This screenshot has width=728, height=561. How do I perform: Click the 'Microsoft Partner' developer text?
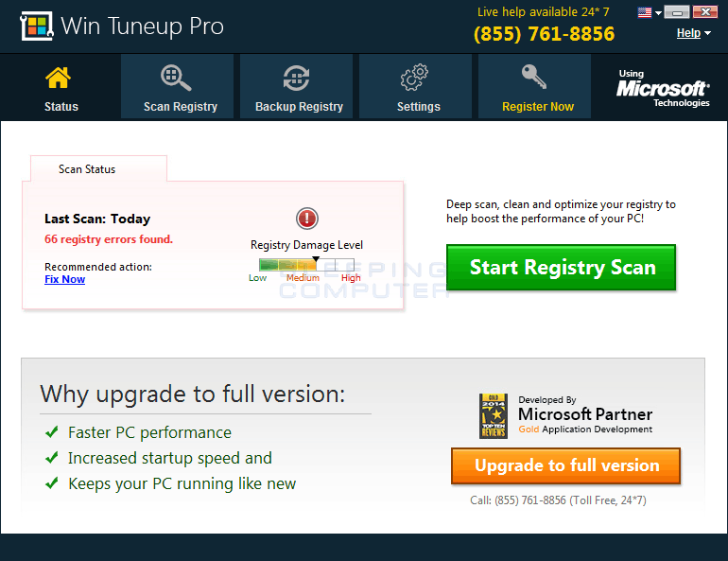pos(585,414)
